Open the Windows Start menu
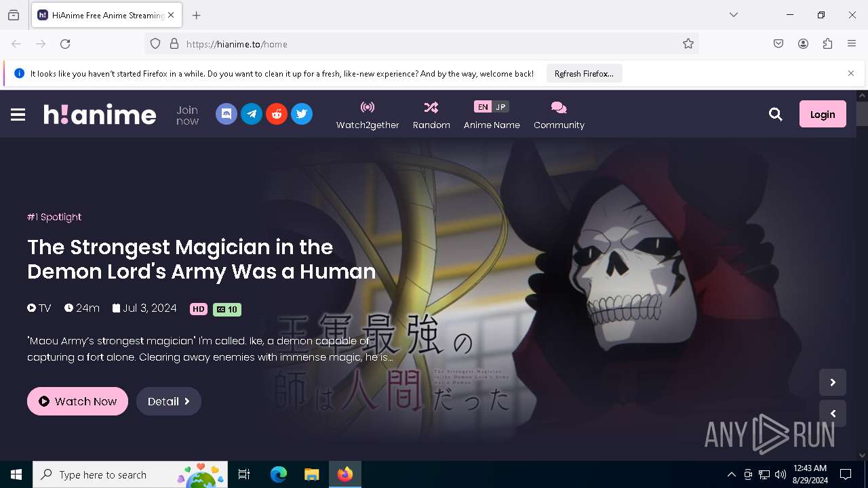The image size is (868, 488). tap(16, 474)
